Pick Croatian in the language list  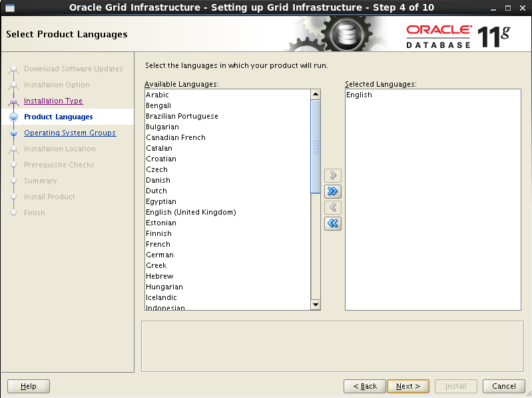[227, 159]
